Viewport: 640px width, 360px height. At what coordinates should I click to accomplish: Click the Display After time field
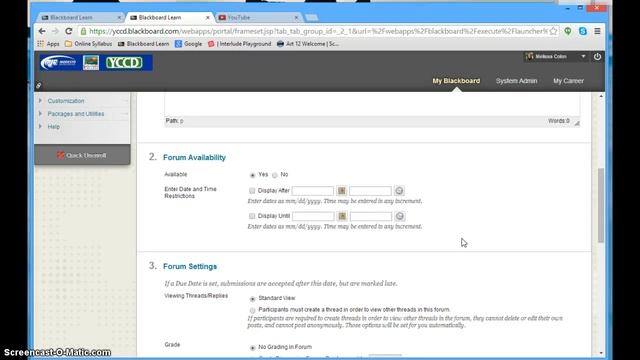(x=370, y=191)
